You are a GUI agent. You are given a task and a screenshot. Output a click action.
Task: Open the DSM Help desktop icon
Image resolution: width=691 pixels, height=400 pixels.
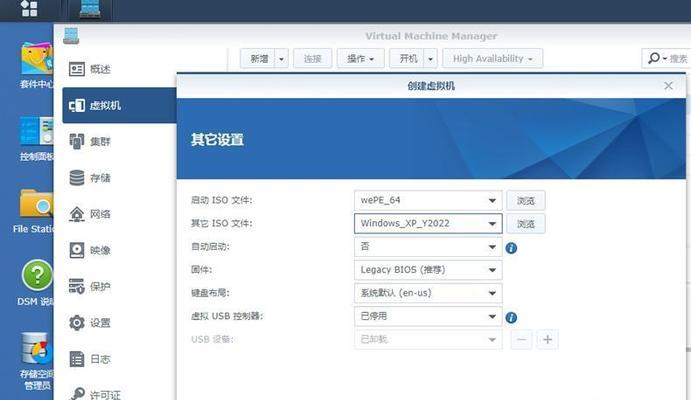pos(37,275)
